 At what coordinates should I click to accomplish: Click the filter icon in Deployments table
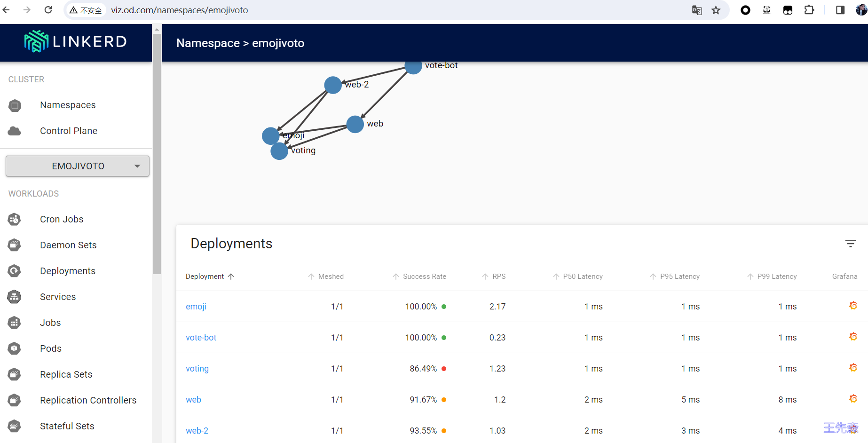[x=850, y=244]
